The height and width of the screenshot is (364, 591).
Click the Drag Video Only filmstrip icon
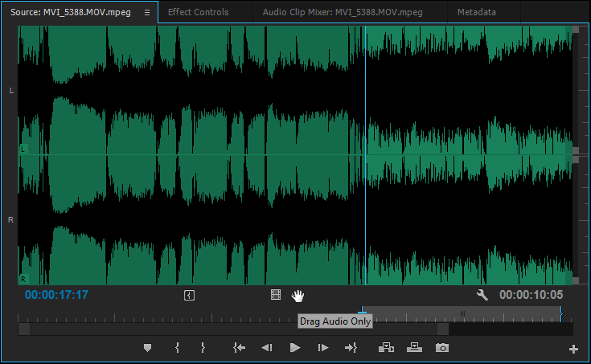[276, 295]
